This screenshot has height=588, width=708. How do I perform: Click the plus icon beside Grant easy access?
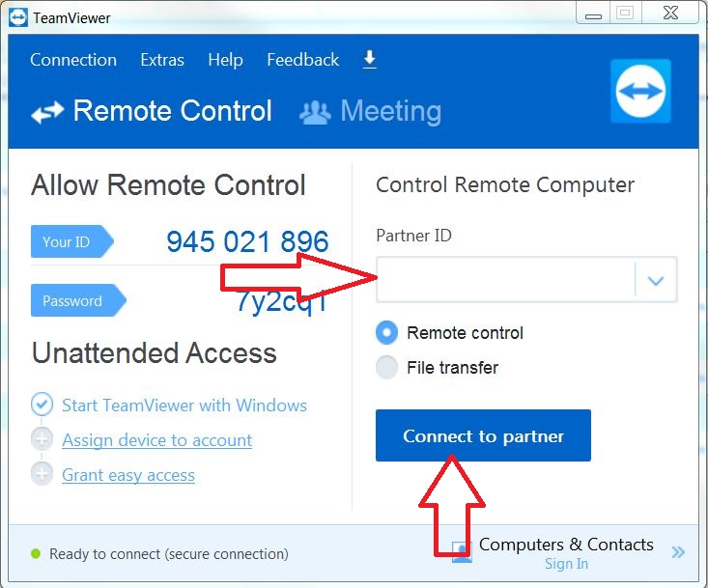coord(42,474)
